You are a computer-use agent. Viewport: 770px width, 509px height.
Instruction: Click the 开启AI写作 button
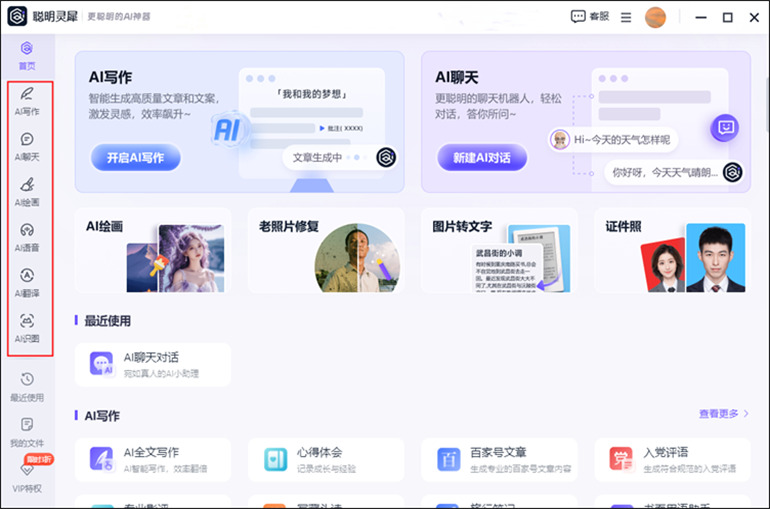click(x=136, y=158)
